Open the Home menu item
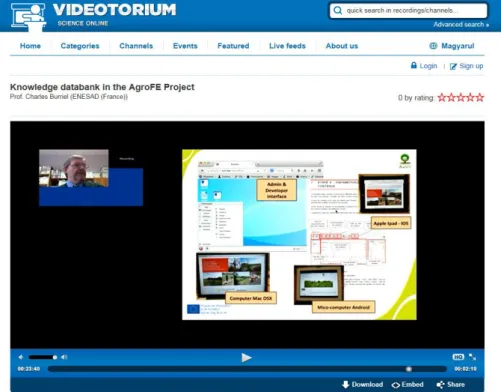Image resolution: width=501 pixels, height=392 pixels. click(x=30, y=46)
